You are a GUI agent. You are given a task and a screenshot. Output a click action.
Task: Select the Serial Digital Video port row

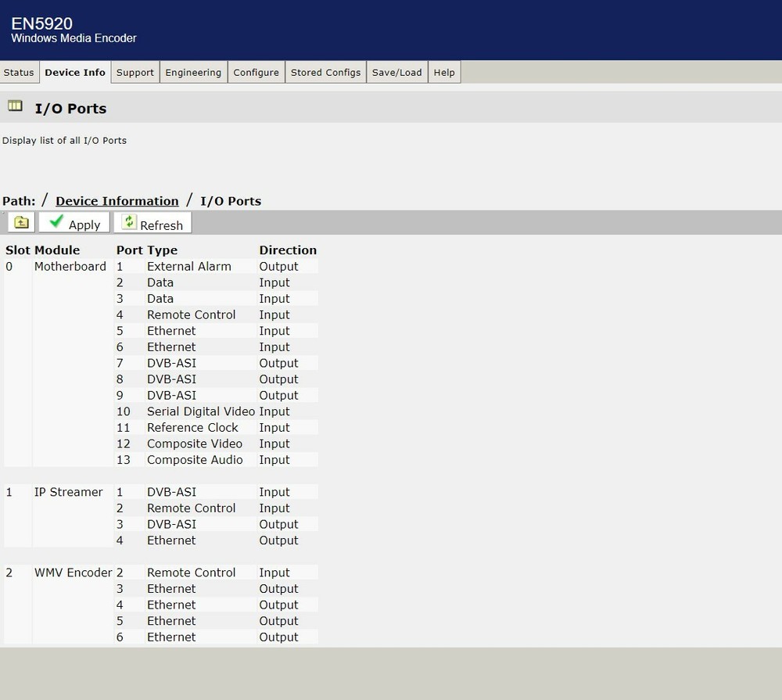click(x=201, y=411)
